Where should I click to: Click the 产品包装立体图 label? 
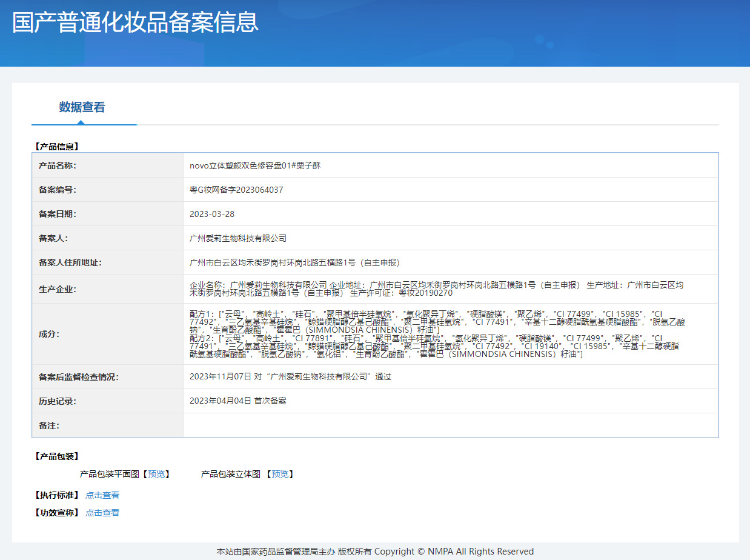231,474
